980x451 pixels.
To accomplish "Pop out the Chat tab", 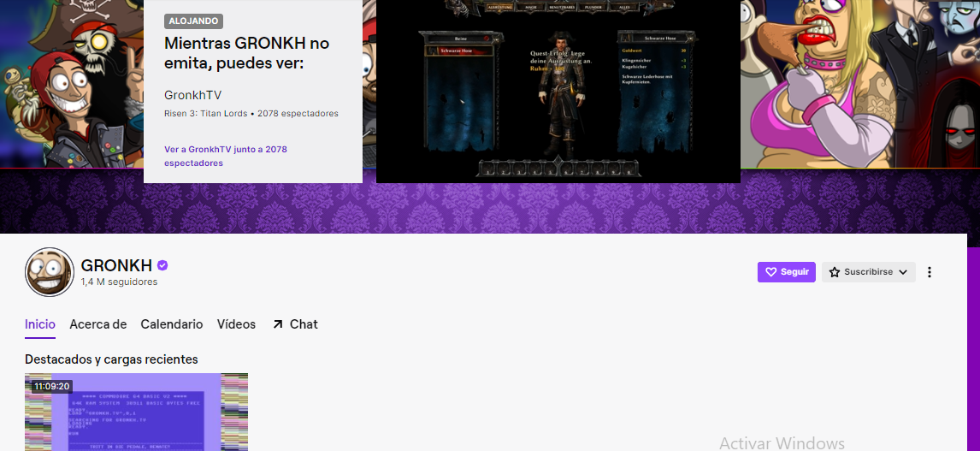I will coord(296,324).
